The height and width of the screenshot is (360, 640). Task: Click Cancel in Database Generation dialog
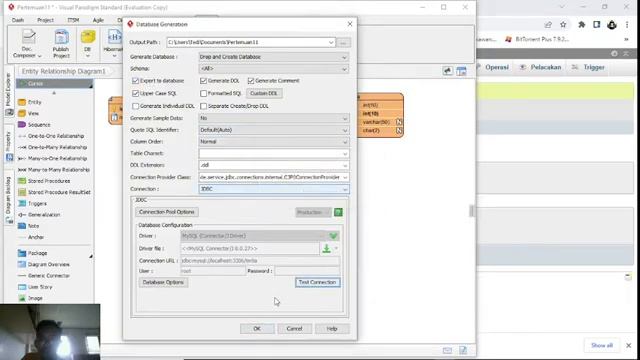pyautogui.click(x=294, y=329)
